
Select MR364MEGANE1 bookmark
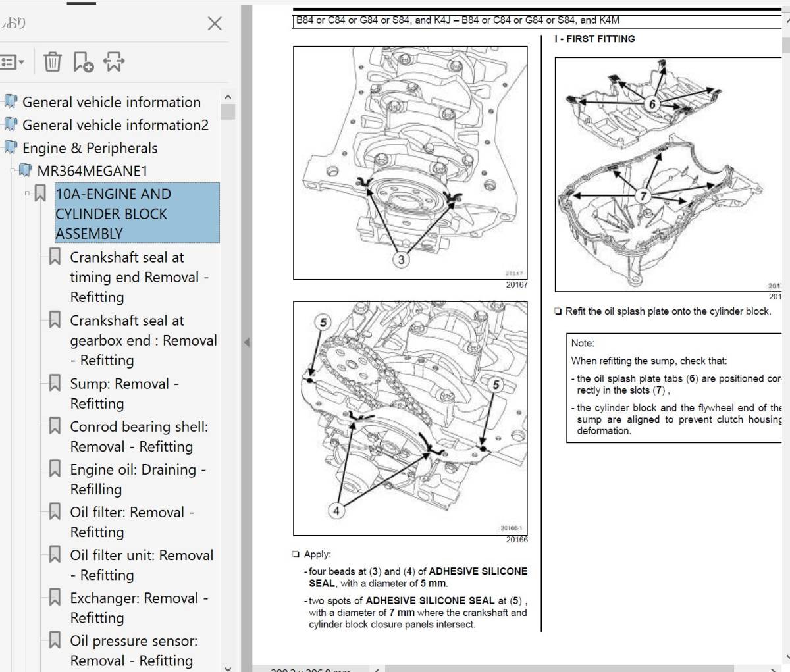(x=92, y=171)
